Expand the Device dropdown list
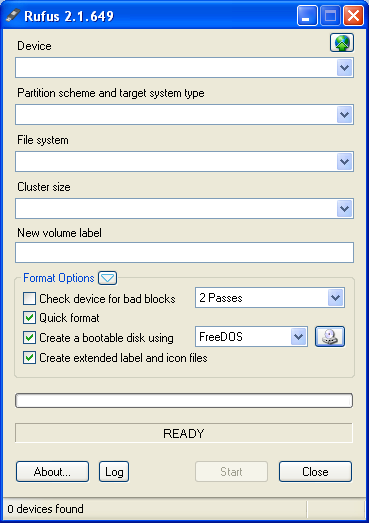Screen dimensions: 369x523 [184, 68]
